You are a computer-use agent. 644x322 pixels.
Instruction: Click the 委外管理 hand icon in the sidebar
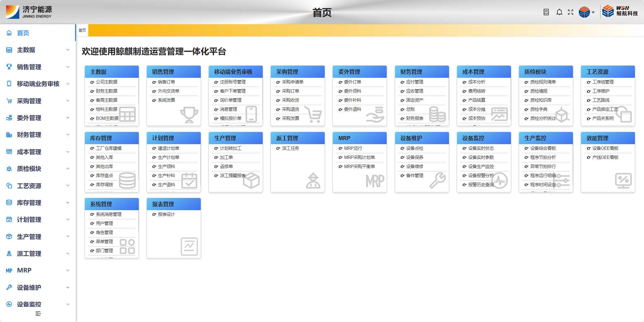click(9, 118)
